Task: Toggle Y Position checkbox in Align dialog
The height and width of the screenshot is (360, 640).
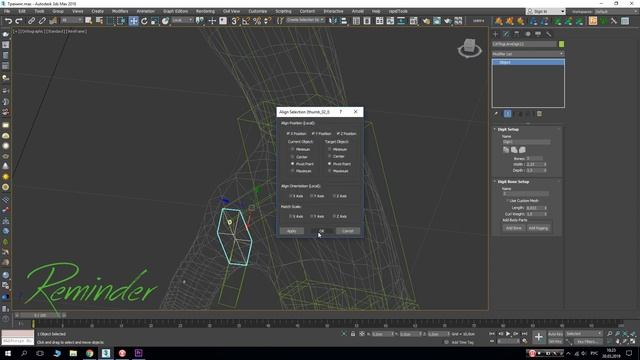Action: pos(313,133)
